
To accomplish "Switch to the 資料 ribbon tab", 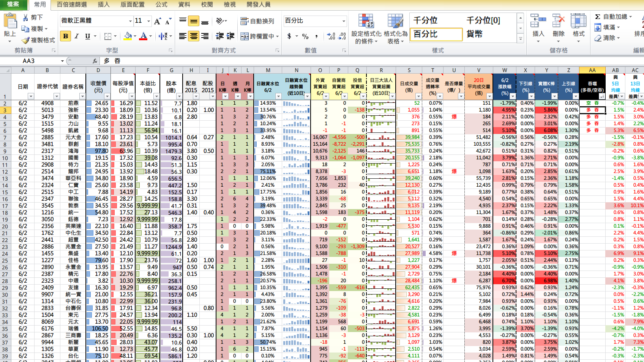I will pos(184,5).
